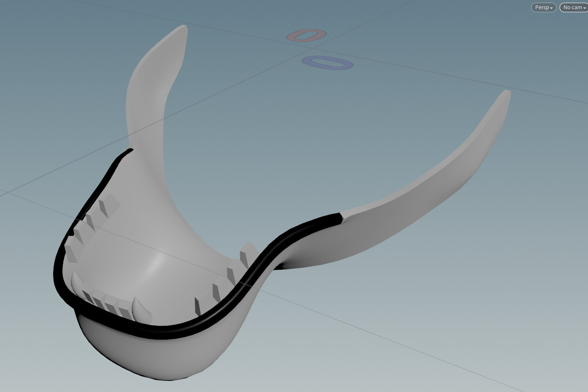Image resolution: width=588 pixels, height=392 pixels.
Task: Click the left end of the black curve
Action: click(x=130, y=150)
